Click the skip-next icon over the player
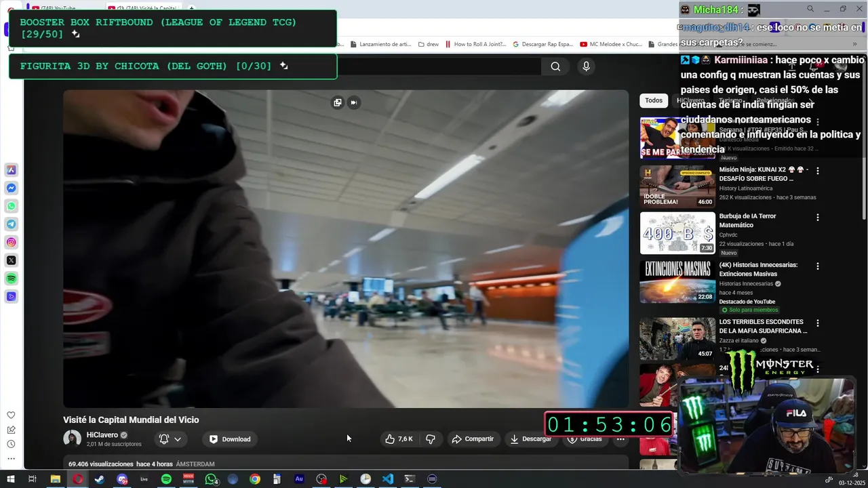 tap(353, 102)
